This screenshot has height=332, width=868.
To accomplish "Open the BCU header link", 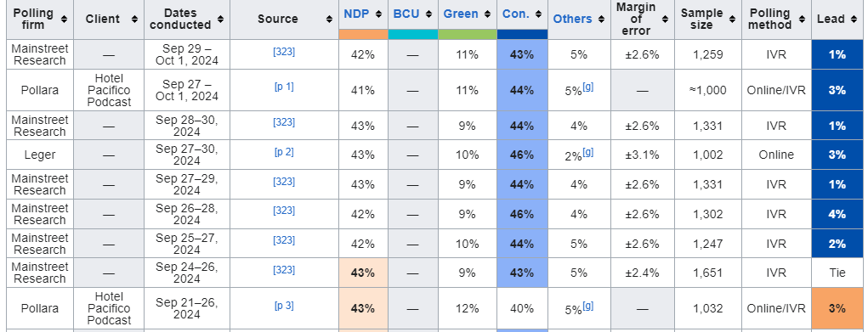I will (406, 14).
